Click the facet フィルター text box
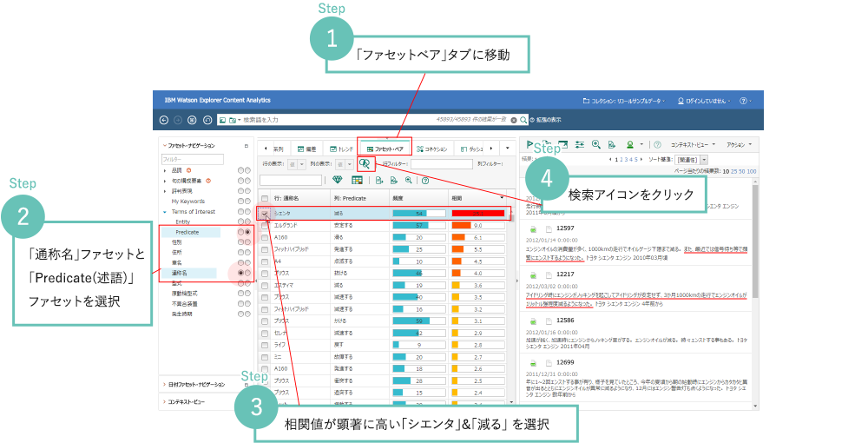The image size is (868, 443). [193, 160]
